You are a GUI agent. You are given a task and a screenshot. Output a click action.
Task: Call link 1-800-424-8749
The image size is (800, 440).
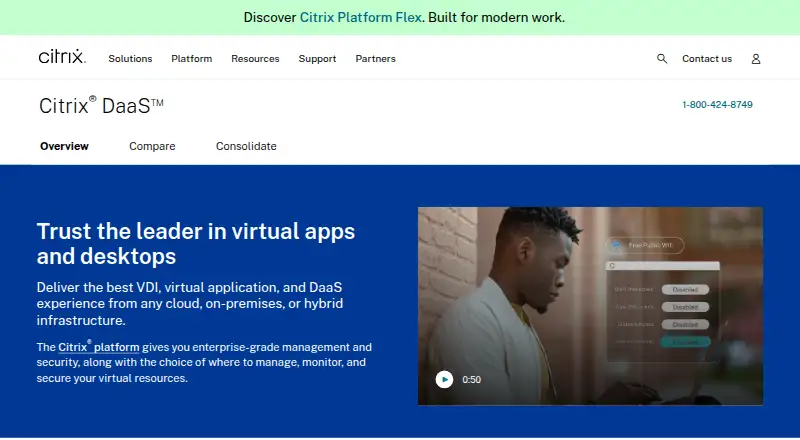click(x=717, y=105)
